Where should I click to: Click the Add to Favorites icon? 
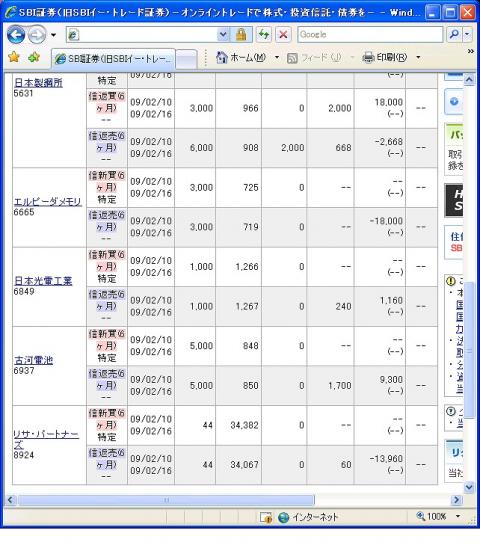point(34,57)
